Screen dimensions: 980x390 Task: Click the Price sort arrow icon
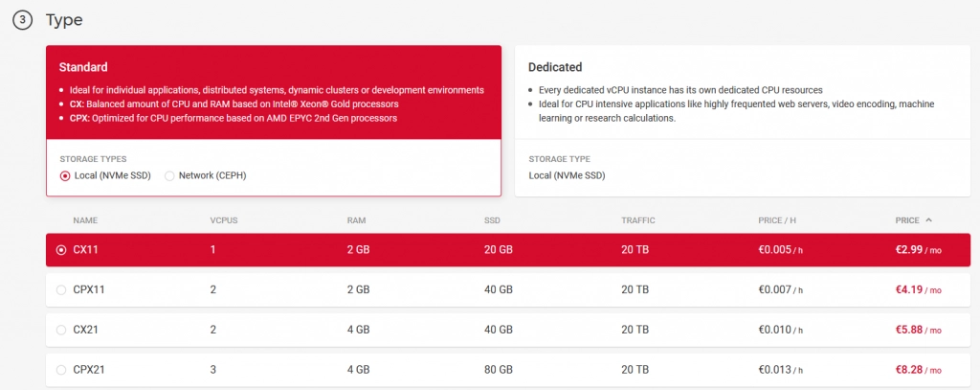pos(928,219)
